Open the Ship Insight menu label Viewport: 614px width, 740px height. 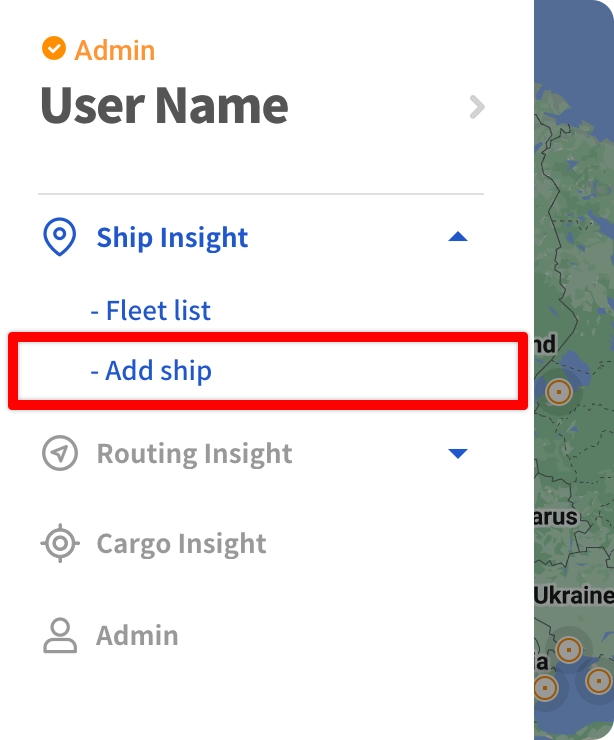[172, 238]
